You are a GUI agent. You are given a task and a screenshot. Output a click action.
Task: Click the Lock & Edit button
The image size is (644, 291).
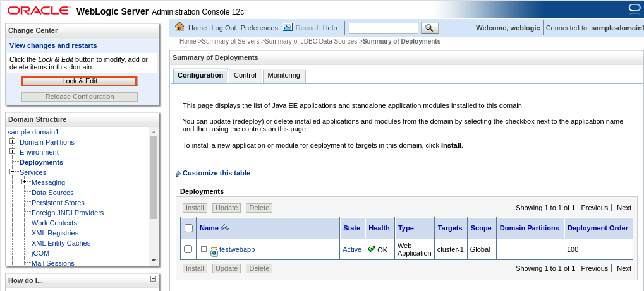coord(79,81)
